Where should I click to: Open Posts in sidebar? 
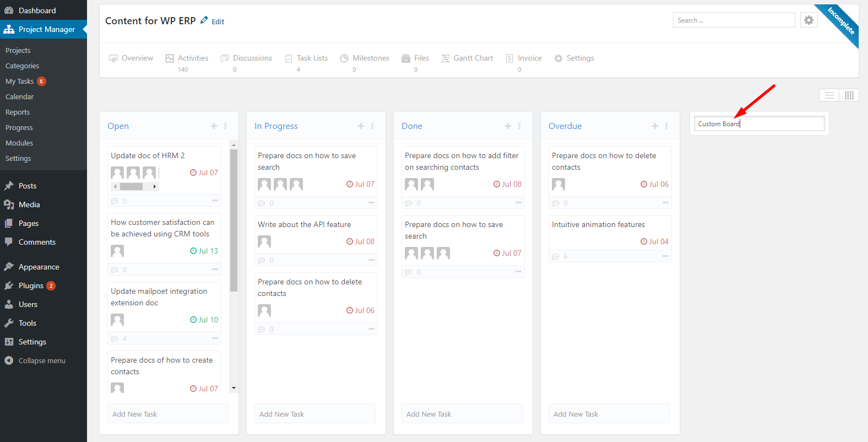click(28, 186)
